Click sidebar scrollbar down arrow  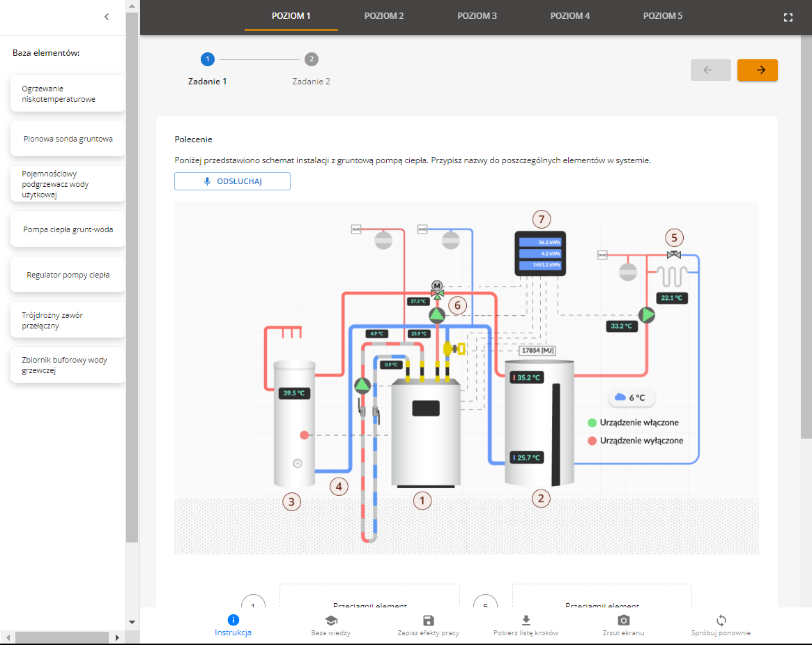pos(132,621)
